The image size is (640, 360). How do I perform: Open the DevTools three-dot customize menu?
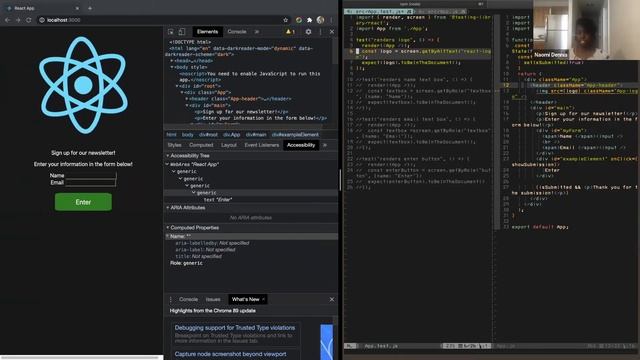coord(320,31)
